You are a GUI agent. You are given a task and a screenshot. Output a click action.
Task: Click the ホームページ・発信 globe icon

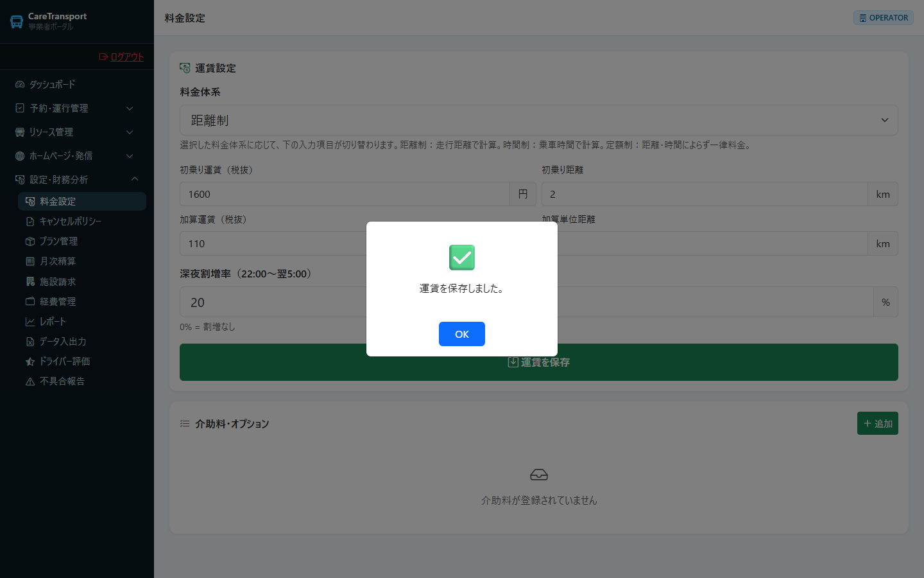[x=20, y=155]
